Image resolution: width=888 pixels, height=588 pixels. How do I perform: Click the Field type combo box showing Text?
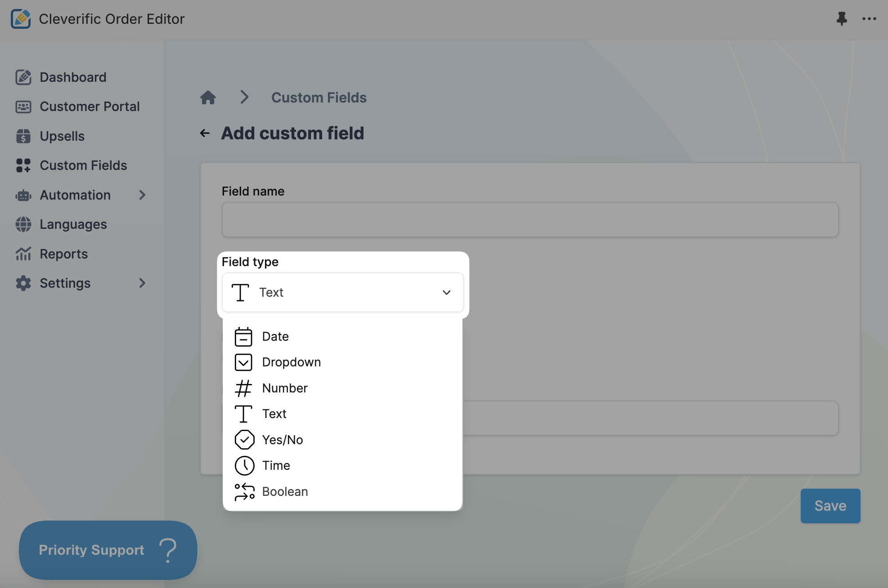[343, 293]
